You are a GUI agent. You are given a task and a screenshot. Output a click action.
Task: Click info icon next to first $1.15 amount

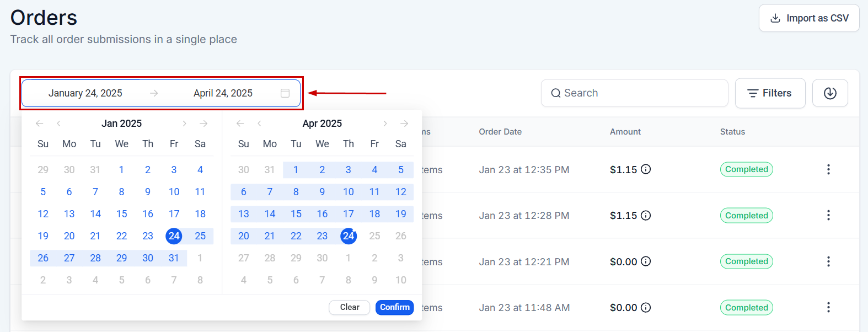click(x=646, y=169)
